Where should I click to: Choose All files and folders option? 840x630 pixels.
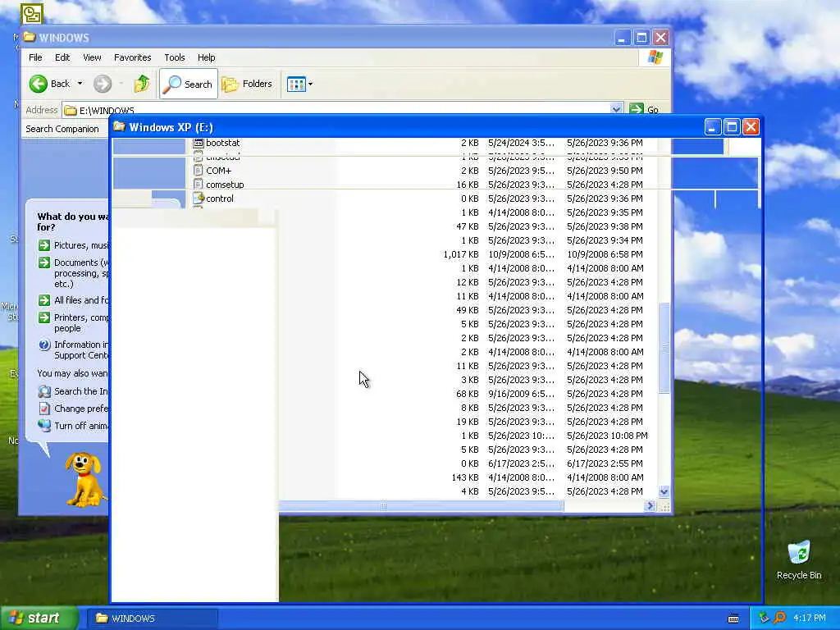coord(73,300)
